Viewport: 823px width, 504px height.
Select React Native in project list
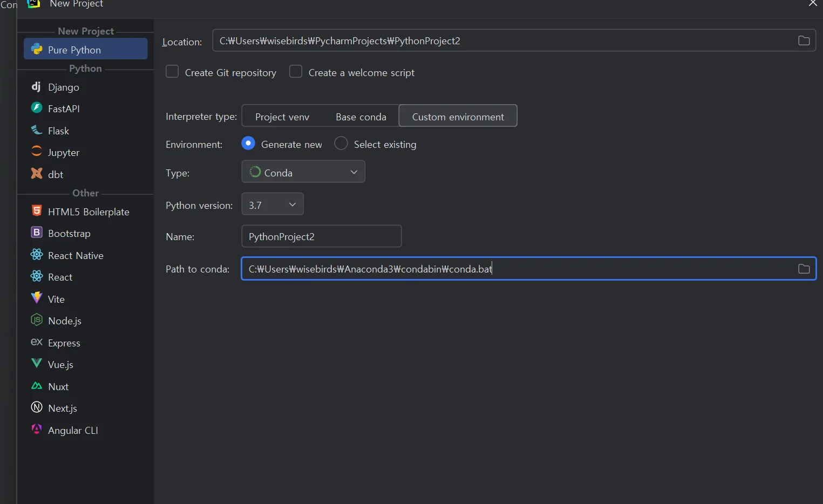pos(76,255)
